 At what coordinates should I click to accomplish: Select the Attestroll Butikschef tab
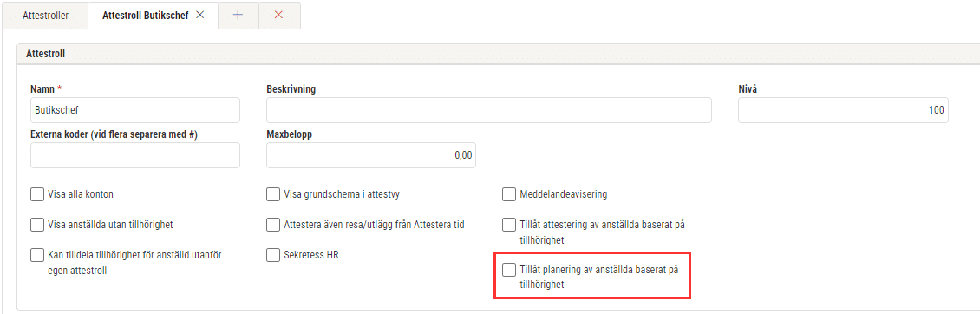[145, 15]
